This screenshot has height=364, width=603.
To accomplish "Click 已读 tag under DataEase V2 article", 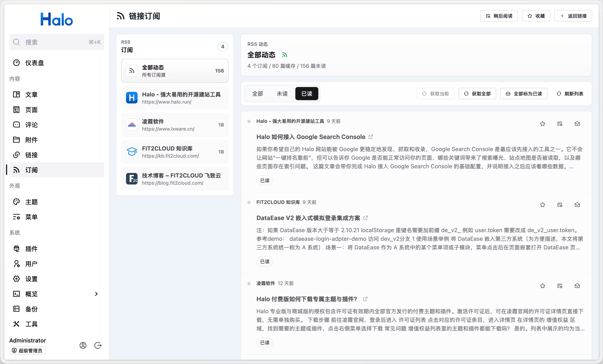I will 265,262.
